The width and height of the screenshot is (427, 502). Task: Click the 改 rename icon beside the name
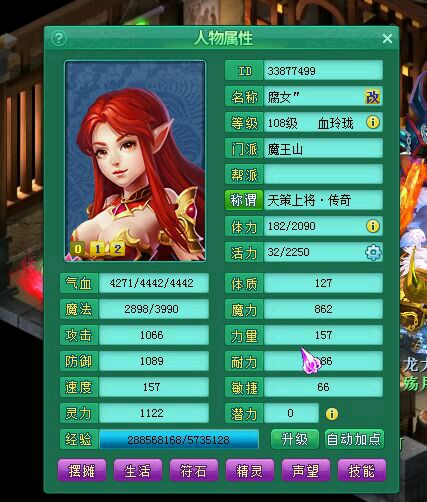click(x=372, y=97)
